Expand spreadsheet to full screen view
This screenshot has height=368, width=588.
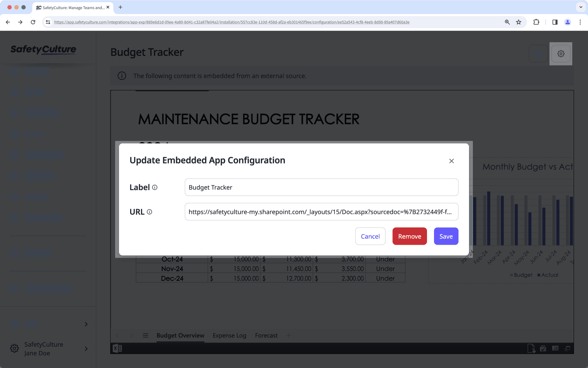(x=567, y=348)
